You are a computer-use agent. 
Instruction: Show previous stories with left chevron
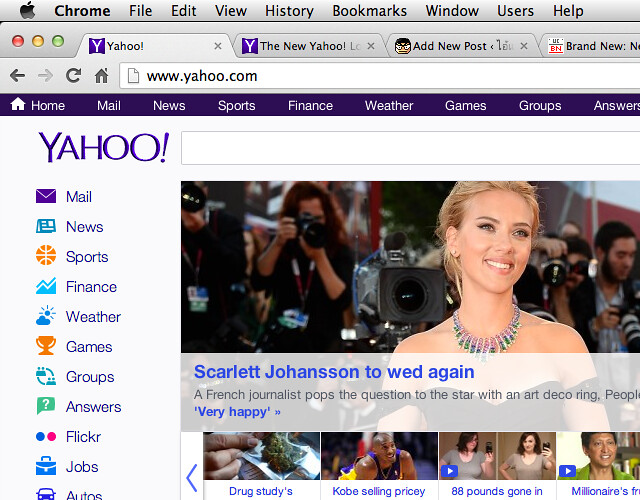tap(191, 478)
